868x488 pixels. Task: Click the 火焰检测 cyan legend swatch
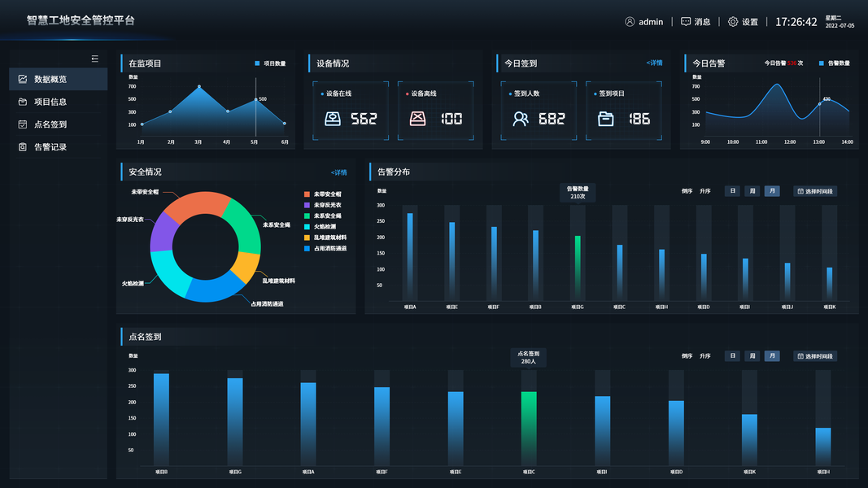(x=307, y=227)
